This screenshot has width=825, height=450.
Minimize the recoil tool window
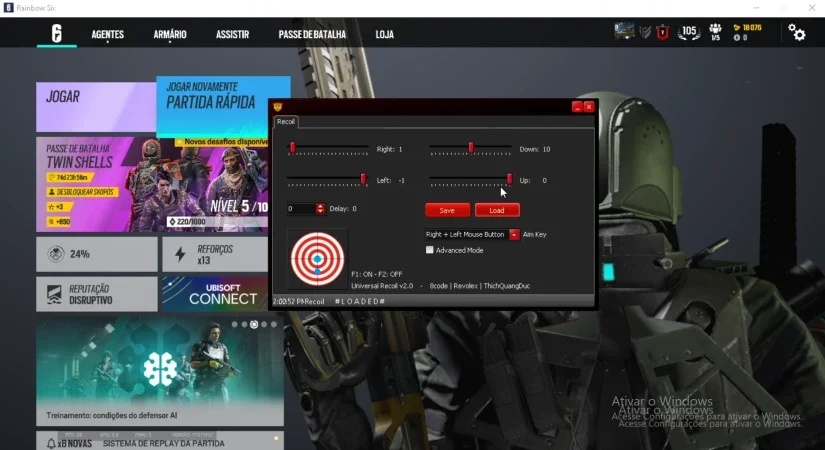pos(577,107)
